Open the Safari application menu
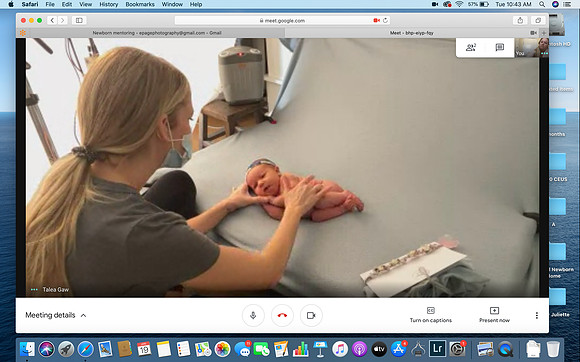This screenshot has height=362, width=580. (x=30, y=4)
